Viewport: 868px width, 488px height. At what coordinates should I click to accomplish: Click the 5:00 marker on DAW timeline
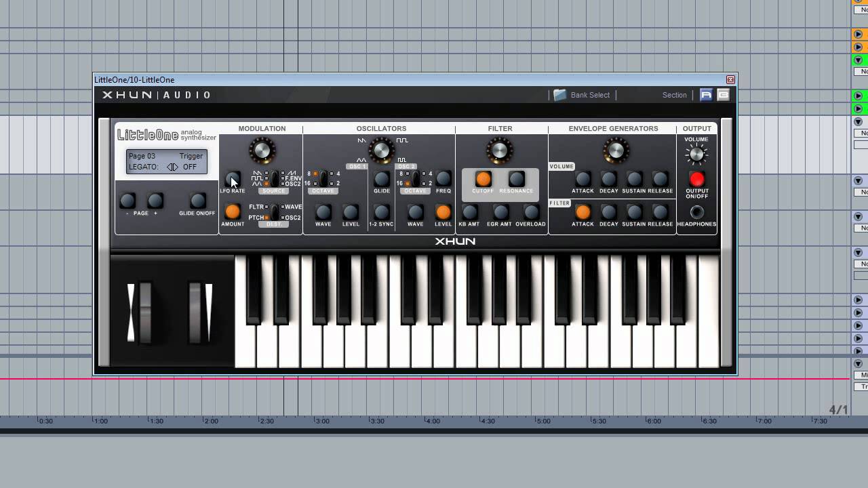(543, 421)
